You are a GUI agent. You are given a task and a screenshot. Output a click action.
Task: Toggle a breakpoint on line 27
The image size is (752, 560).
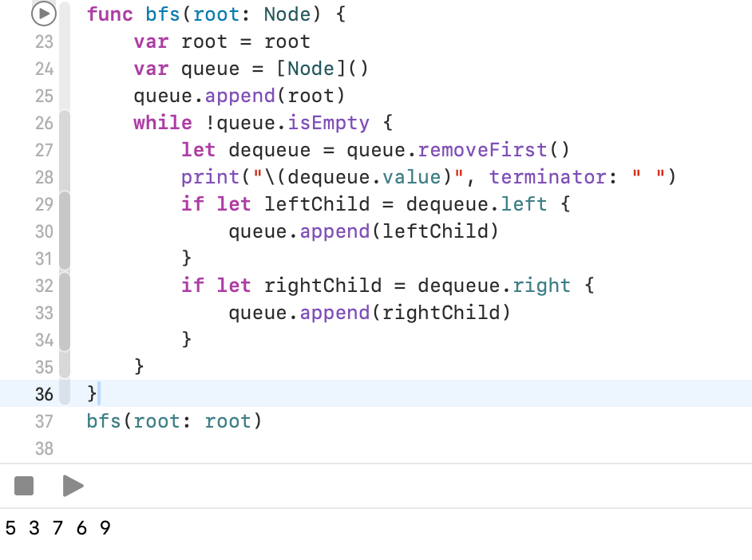tap(44, 149)
